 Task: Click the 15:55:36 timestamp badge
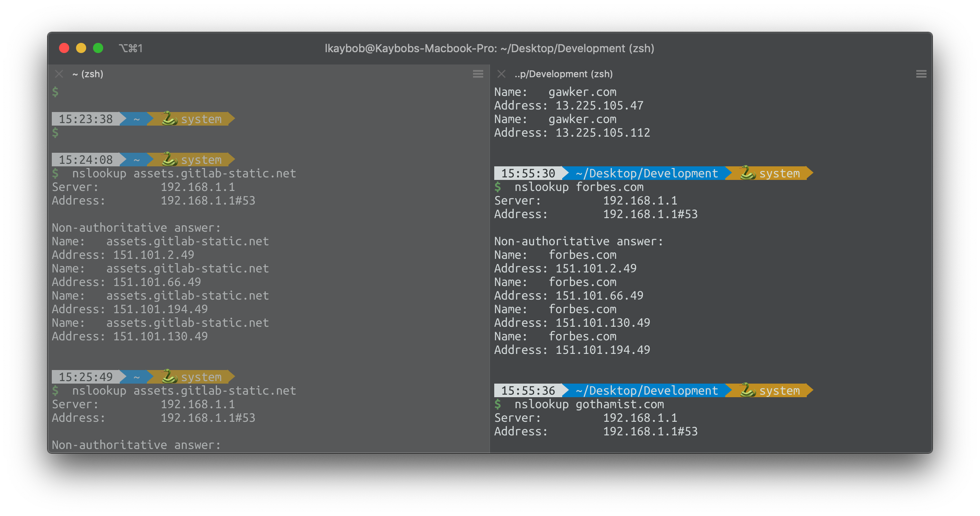[528, 390]
